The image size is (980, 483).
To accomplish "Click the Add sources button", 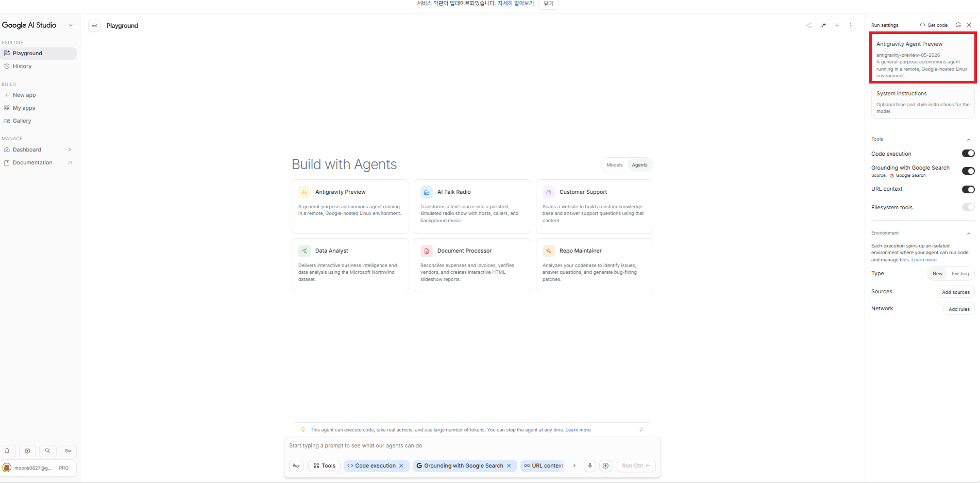I will pyautogui.click(x=956, y=292).
